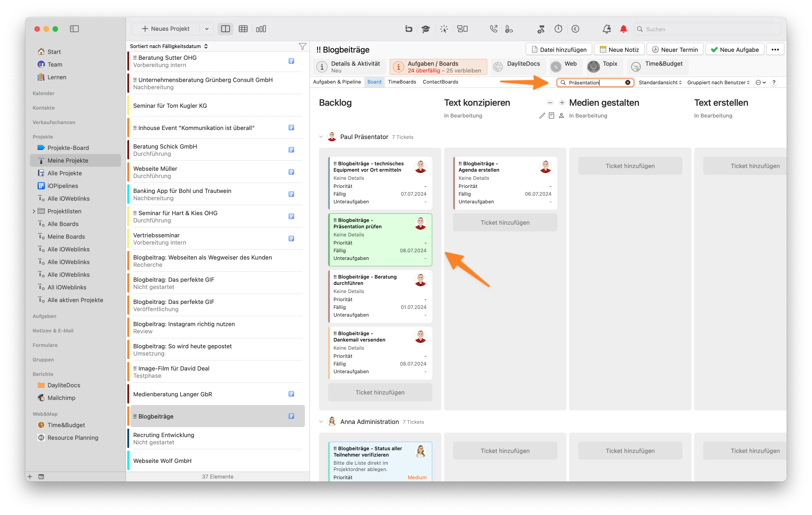The width and height of the screenshot is (812, 515).
Task: Click the plus icon before Medien gestalten
Action: pyautogui.click(x=562, y=103)
